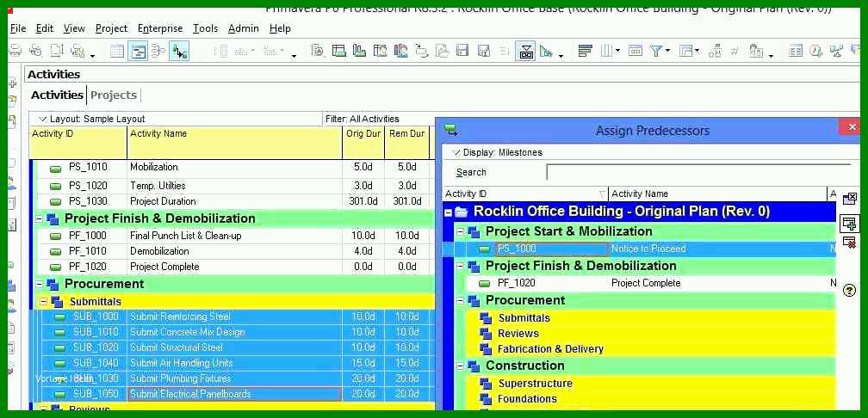Image resolution: width=868 pixels, height=418 pixels.
Task: Collapse the Construction group in Assign Predecessors
Action: (x=461, y=366)
